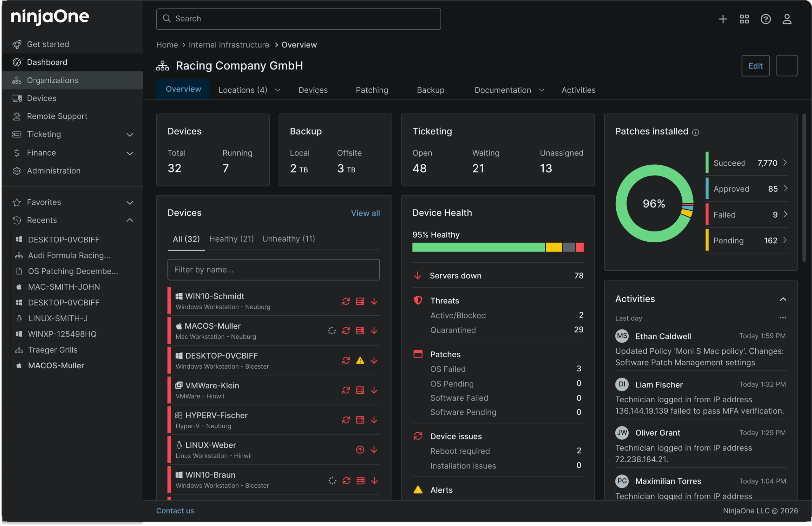The image size is (812, 526).
Task: Click the server details icon on MACOS-Muller row
Action: tap(360, 331)
